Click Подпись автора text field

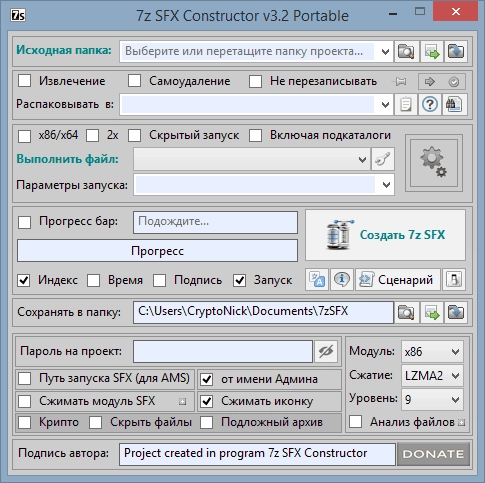tap(257, 454)
